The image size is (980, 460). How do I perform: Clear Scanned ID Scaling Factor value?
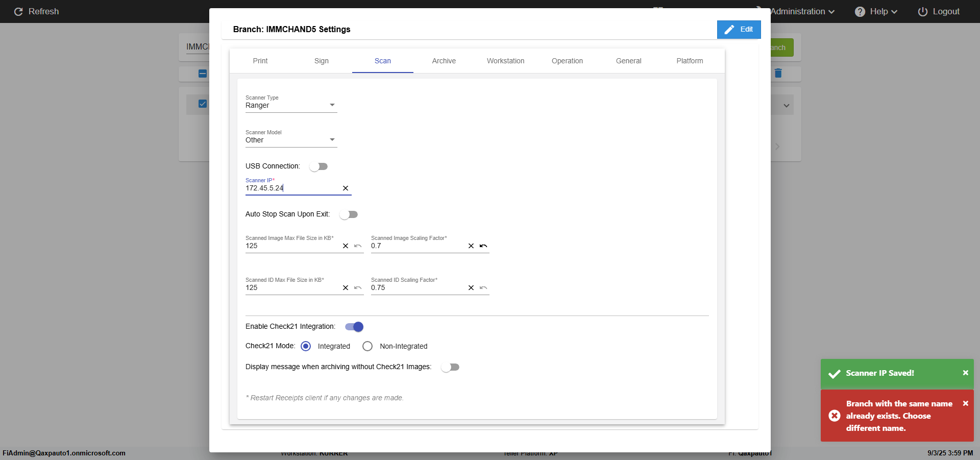point(471,288)
